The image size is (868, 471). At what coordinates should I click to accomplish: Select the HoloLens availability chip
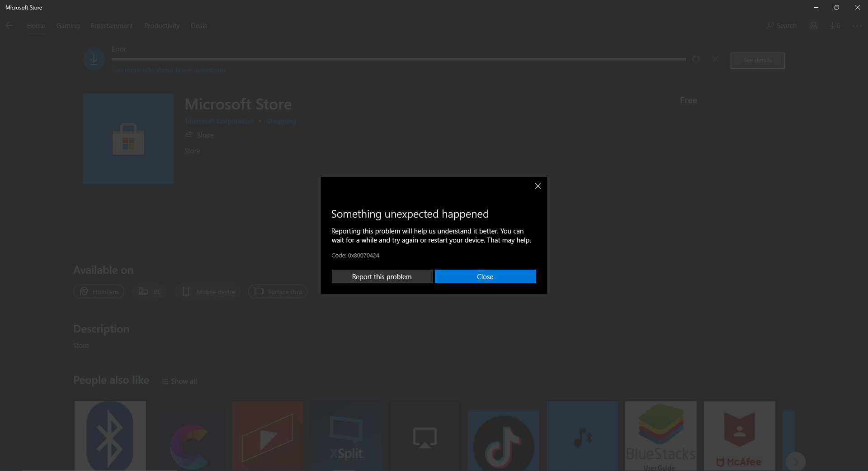[x=99, y=292]
